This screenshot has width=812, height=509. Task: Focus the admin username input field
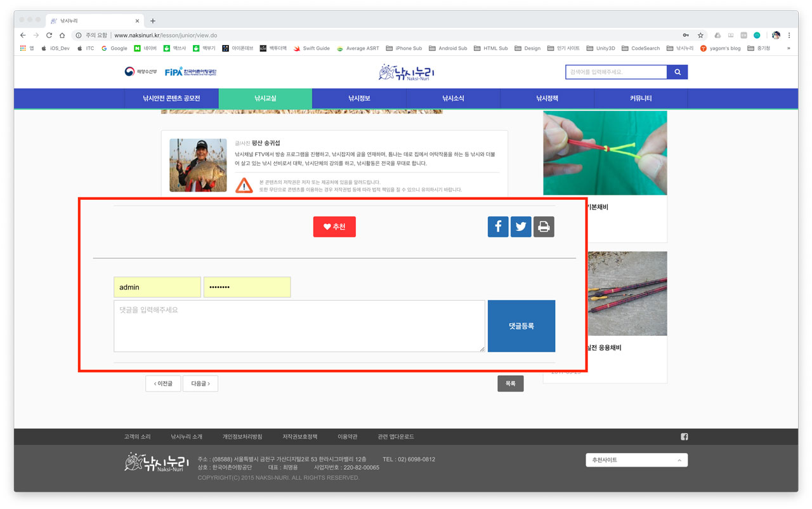[x=157, y=287]
